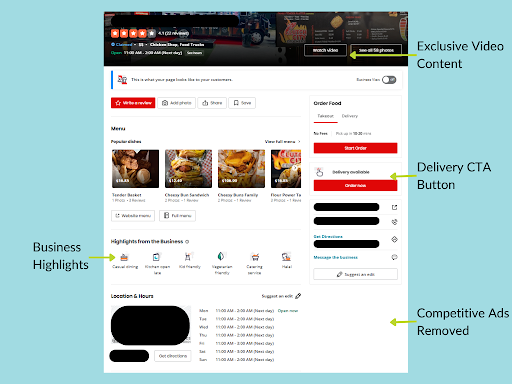Click the Kid friendly highlight icon
Image resolution: width=512 pixels, height=384 pixels.
click(x=188, y=257)
